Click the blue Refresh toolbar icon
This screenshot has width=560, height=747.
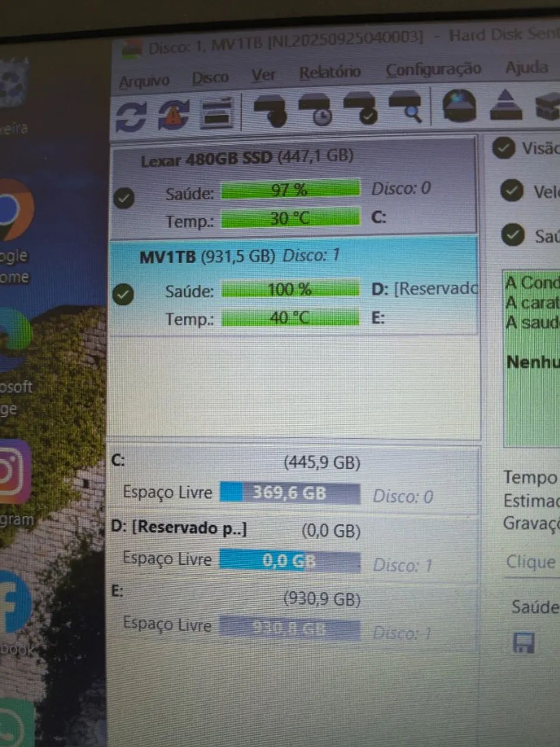pos(131,116)
